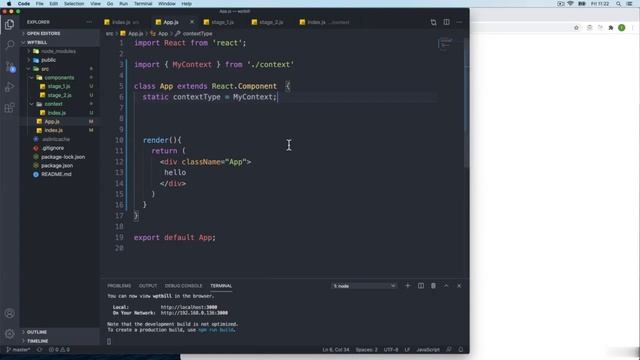Image resolution: width=640 pixels, height=360 pixels.
Task: Open the browser extensions puzzle icon
Action: pyautogui.click(x=611, y=28)
